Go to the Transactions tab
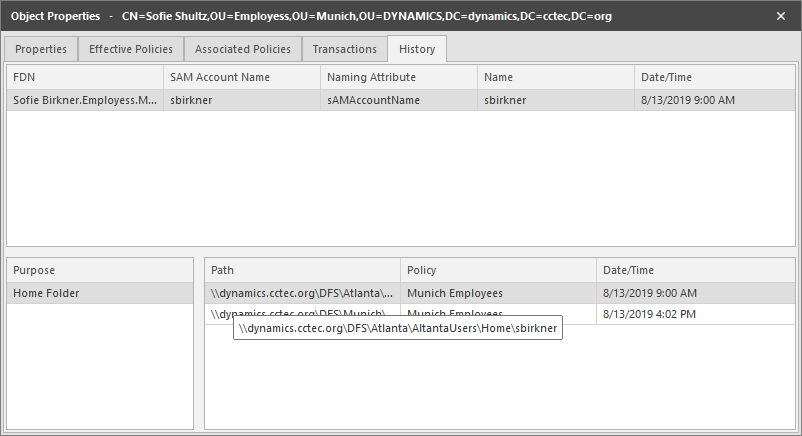The width and height of the screenshot is (802, 436). point(345,49)
